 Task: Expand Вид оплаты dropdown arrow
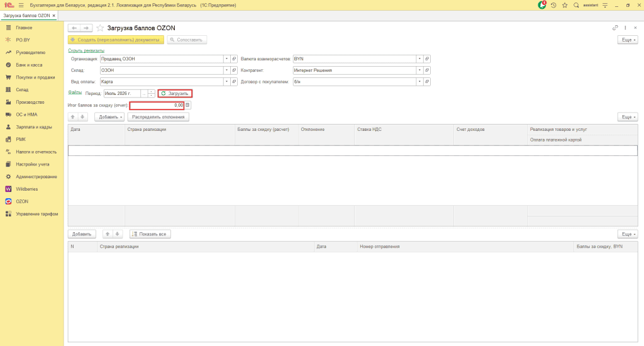point(226,82)
